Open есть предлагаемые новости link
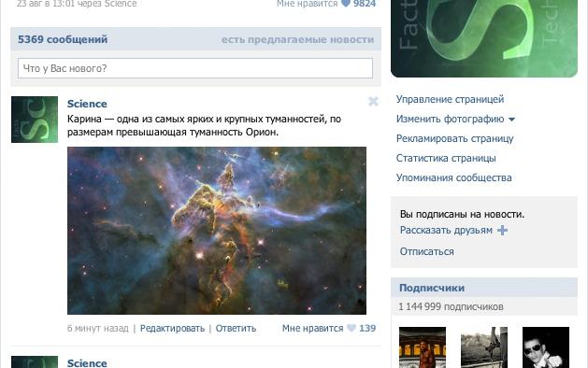The image size is (588, 368). click(x=297, y=39)
